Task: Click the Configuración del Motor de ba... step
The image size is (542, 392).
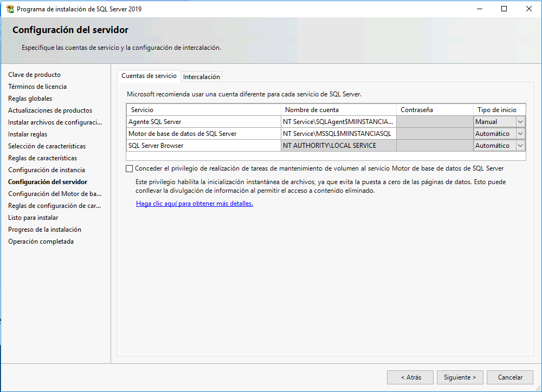Action: [55, 194]
